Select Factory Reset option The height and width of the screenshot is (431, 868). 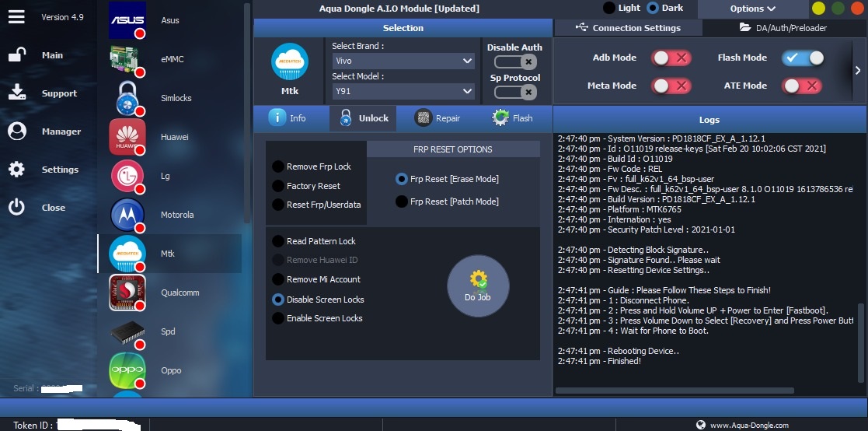306,186
